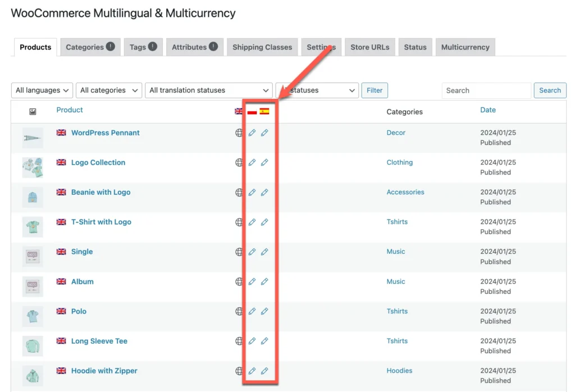This screenshot has width=575, height=392.
Task: Click inside the Search field
Action: (x=486, y=90)
